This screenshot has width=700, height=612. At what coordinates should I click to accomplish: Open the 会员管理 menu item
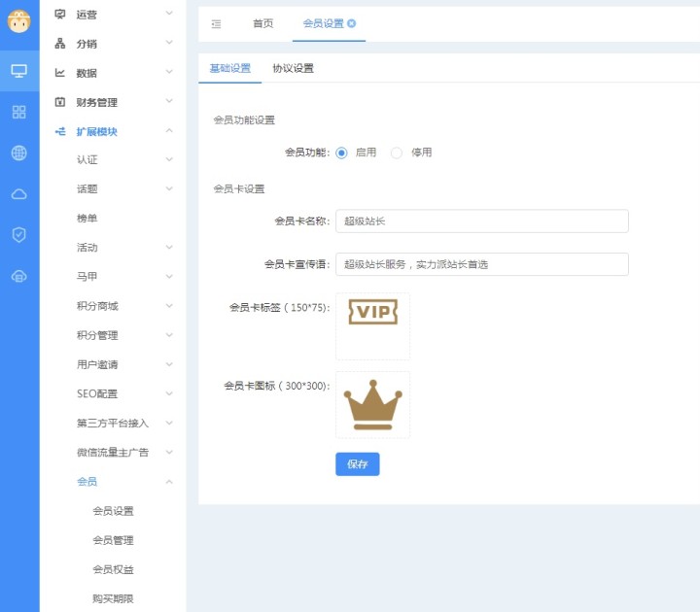click(114, 540)
